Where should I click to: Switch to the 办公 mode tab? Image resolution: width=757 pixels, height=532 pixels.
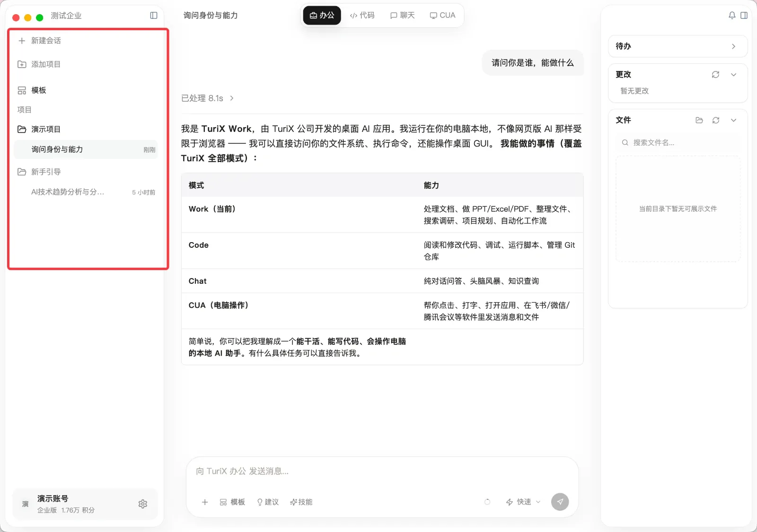[322, 16]
